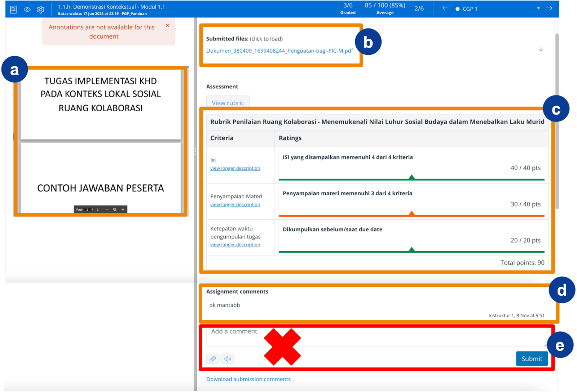Open SpeedGrader settings gear
This screenshot has width=577, height=392.
click(41, 9)
